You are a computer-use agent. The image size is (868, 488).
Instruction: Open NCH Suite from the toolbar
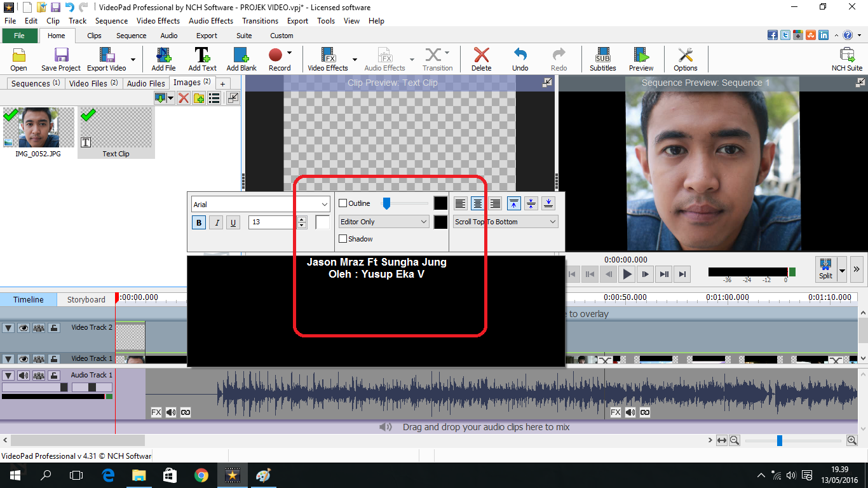pos(847,59)
